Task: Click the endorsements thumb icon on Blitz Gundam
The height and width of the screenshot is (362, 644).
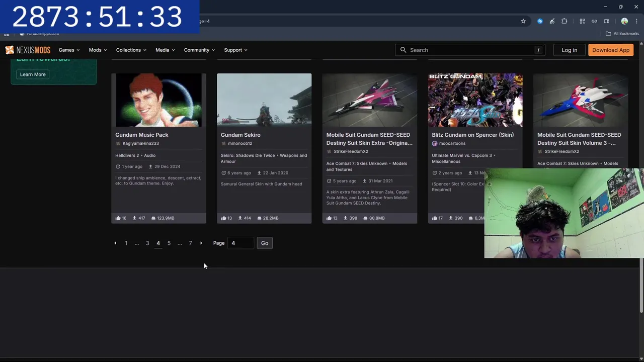Action: pyautogui.click(x=435, y=218)
